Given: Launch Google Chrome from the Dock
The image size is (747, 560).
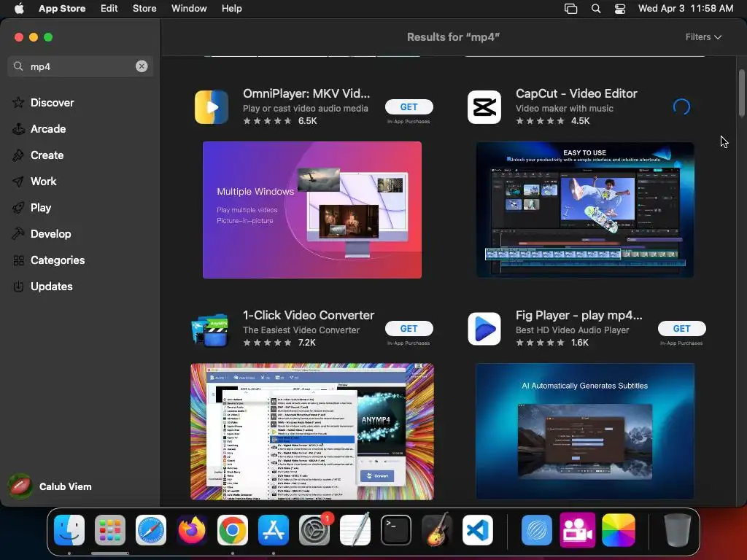Looking at the screenshot, I should click(x=233, y=530).
